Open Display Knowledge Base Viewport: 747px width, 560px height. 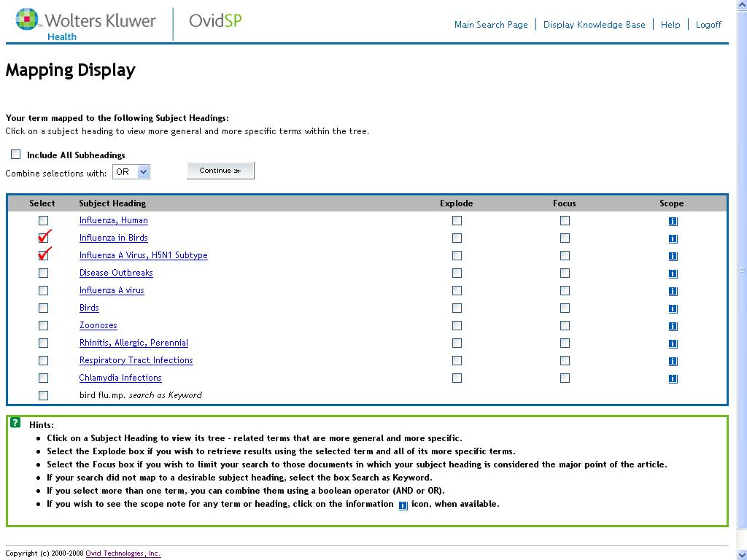594,25
